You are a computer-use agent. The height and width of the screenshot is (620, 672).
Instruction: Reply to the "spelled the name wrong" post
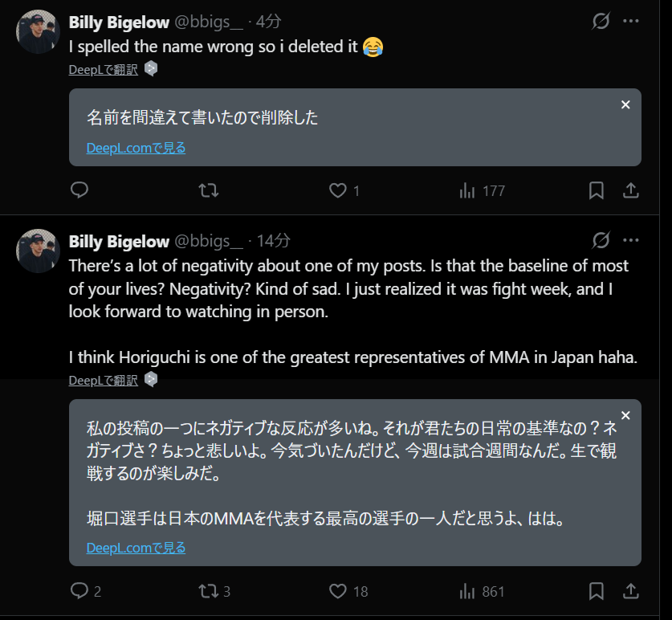click(79, 190)
